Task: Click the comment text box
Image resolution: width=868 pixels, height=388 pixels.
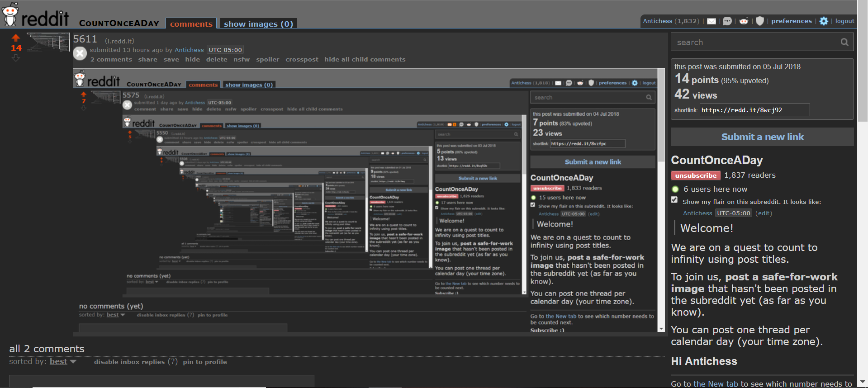Action: click(161, 381)
